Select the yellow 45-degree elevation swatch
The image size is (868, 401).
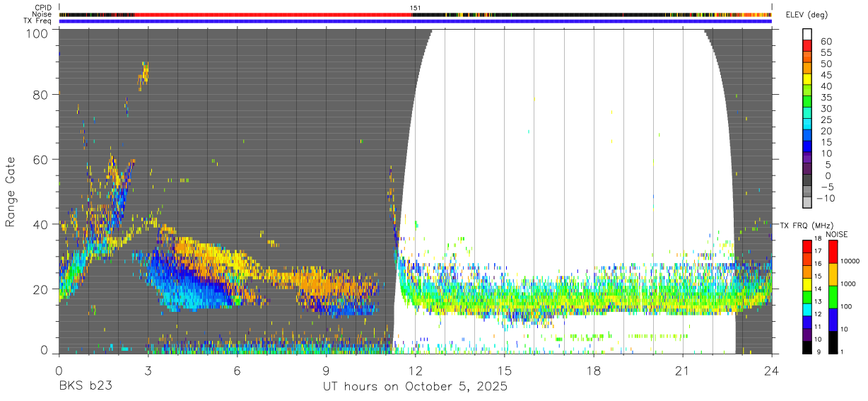tap(807, 79)
